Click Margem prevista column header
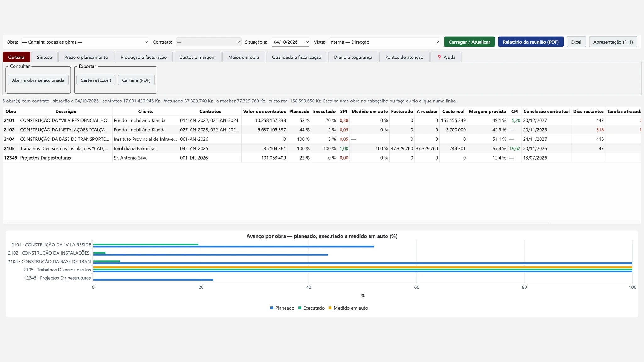 click(487, 111)
